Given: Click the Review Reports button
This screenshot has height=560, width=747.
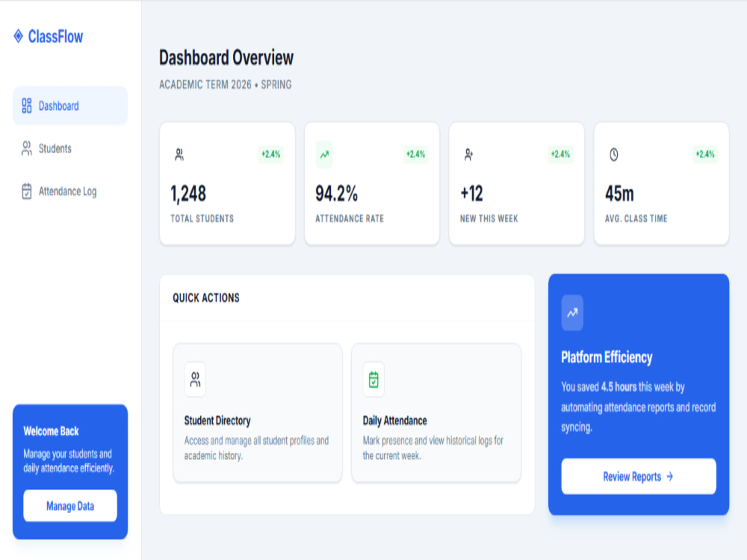Looking at the screenshot, I should (639, 476).
